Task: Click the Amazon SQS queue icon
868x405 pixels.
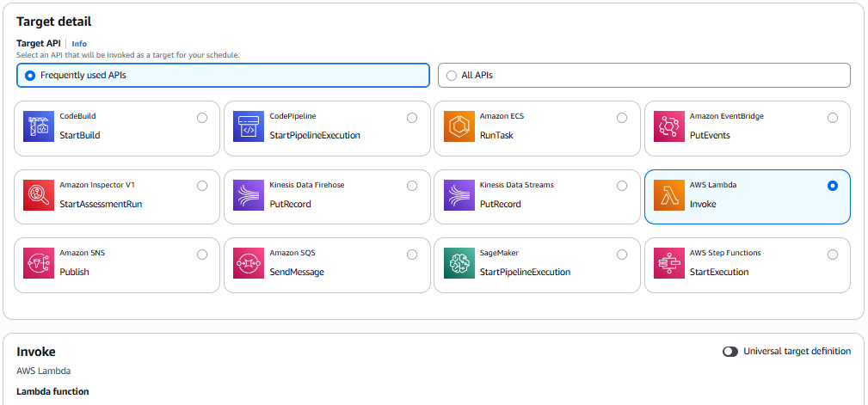Action: coord(249,263)
